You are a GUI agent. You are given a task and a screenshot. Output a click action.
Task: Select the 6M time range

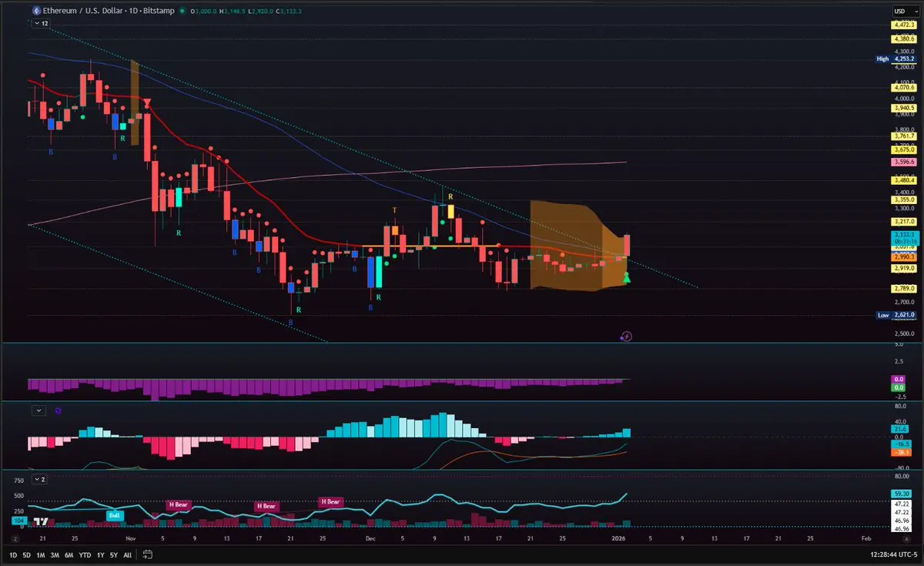69,554
